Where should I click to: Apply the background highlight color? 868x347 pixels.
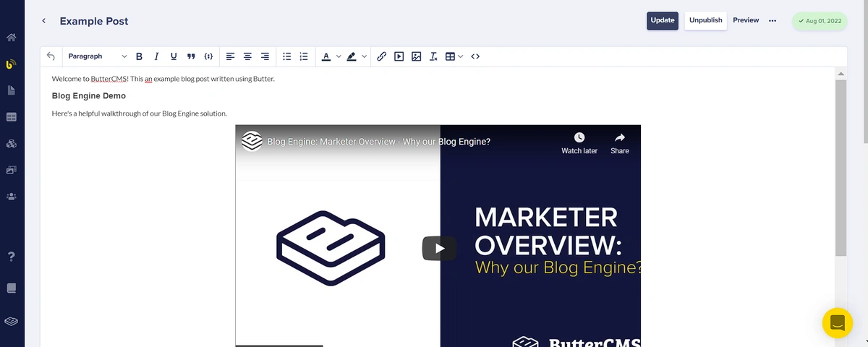point(352,56)
